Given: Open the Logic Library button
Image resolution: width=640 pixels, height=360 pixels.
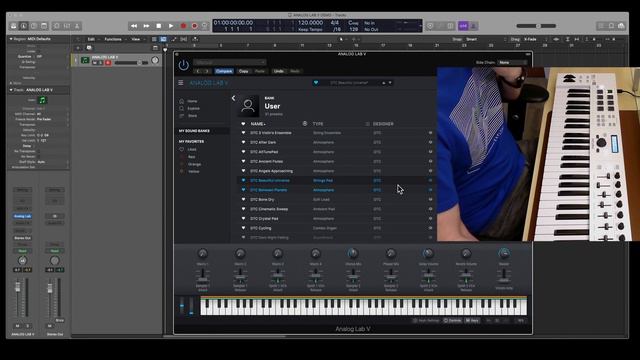Looking at the screenshot, I should pos(13,26).
